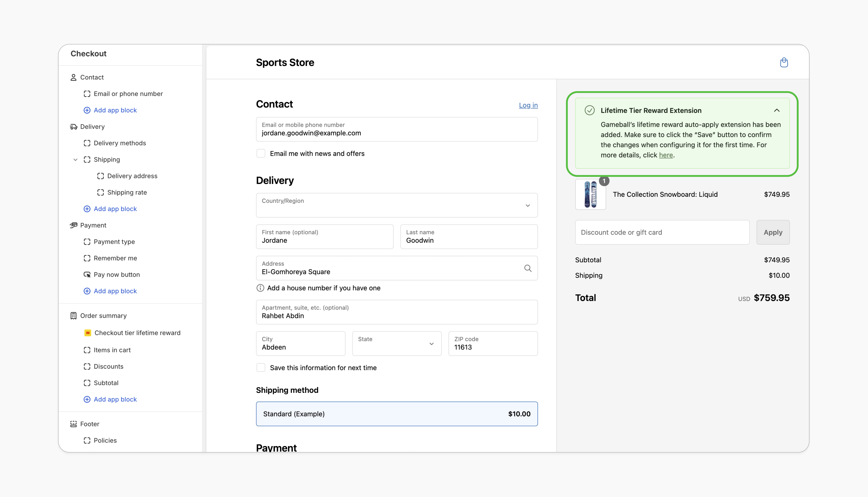Collapse the Shipping tree item in sidebar
868x497 pixels.
pyautogui.click(x=76, y=159)
